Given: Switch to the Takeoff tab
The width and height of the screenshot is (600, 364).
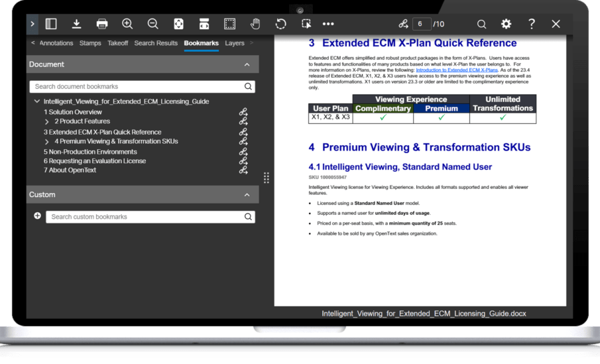Looking at the screenshot, I should click(x=117, y=43).
